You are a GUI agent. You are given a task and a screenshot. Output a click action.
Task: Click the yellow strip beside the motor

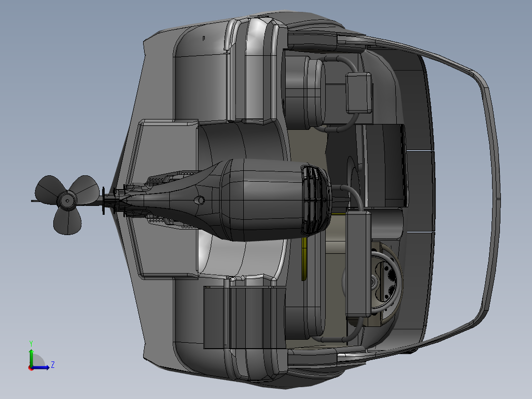304,258
